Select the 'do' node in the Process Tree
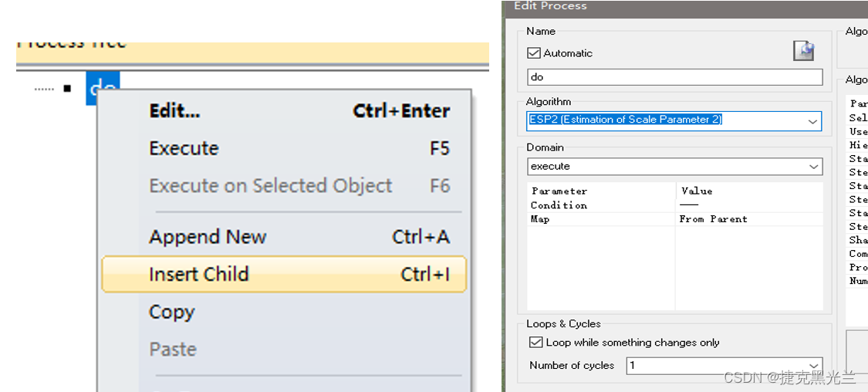Viewport: 868px width, 392px height. [103, 87]
